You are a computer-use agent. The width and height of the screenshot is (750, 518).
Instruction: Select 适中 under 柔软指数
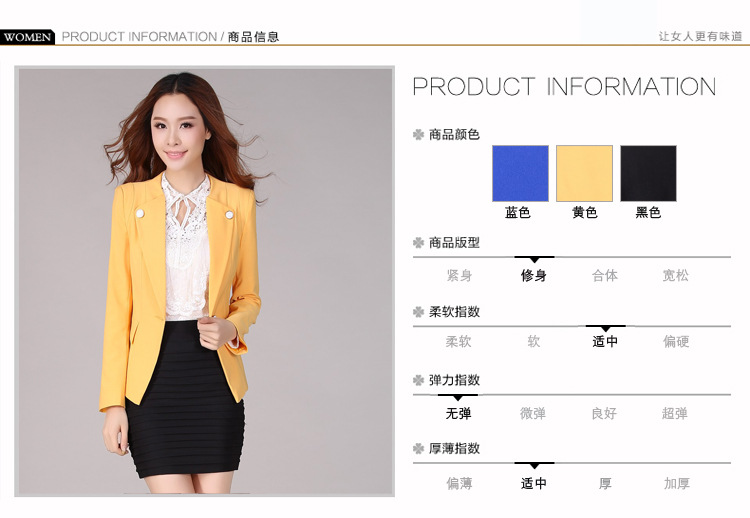pyautogui.click(x=605, y=342)
